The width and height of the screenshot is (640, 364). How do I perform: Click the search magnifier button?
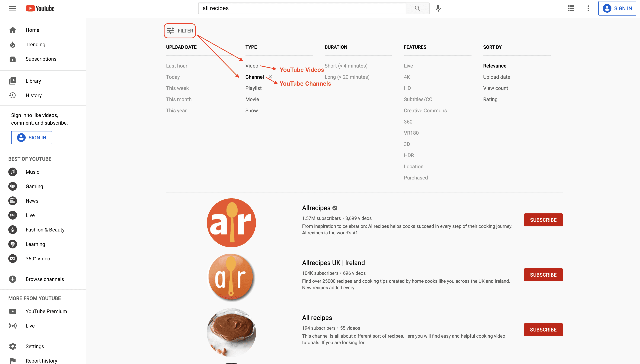point(417,8)
